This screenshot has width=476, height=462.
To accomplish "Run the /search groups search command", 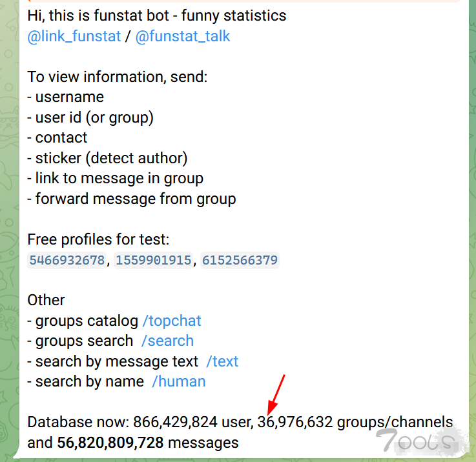I will 167,341.
